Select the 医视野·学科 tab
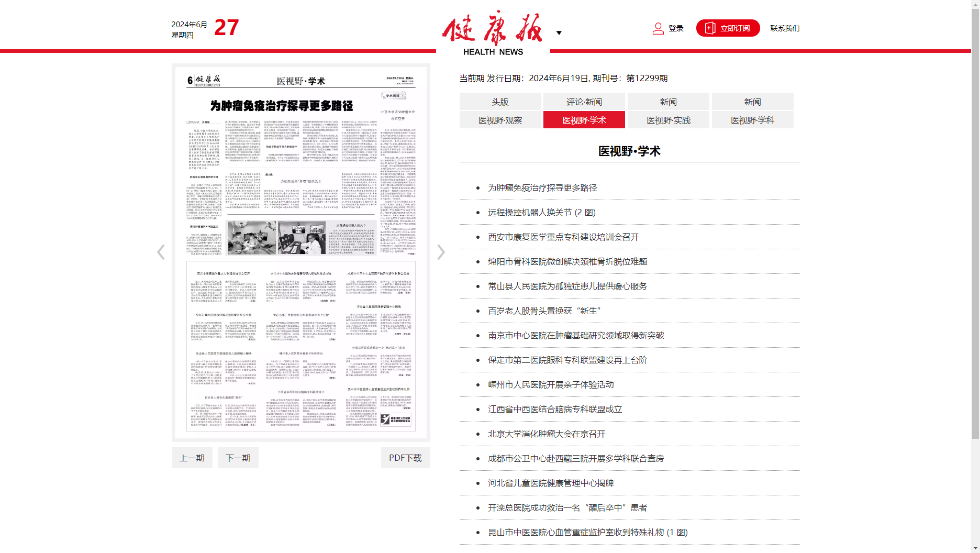The width and height of the screenshot is (980, 553). point(752,120)
